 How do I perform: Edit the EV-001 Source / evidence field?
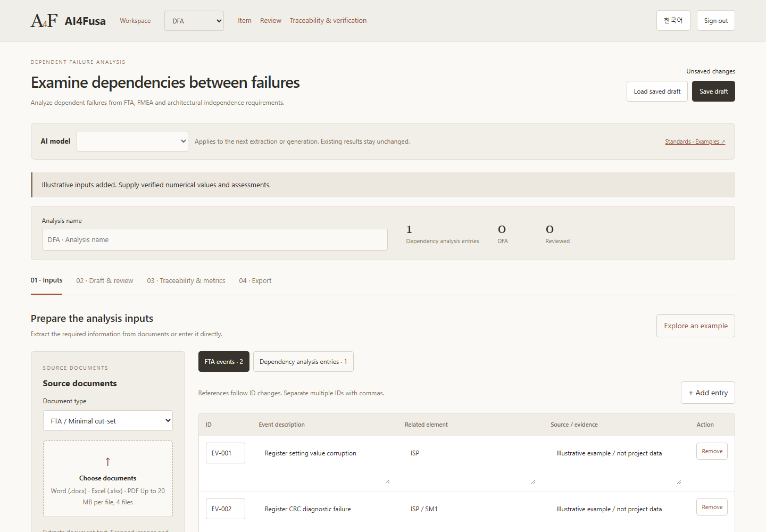point(617,463)
